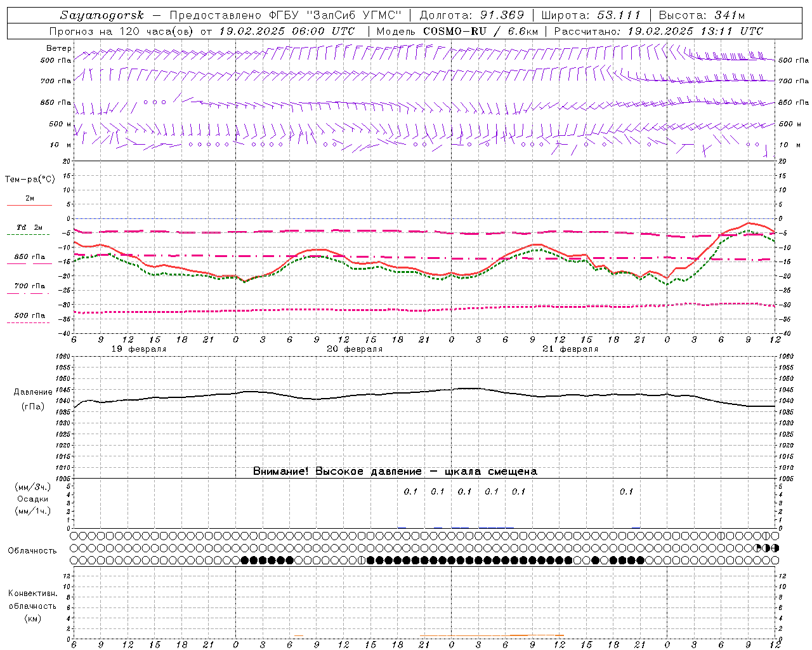Click the (км) unit label

click(33, 618)
